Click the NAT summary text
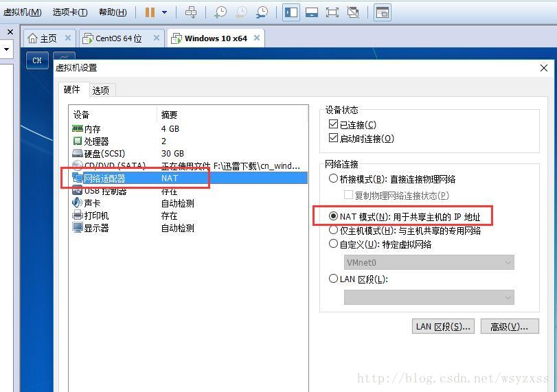This screenshot has height=392, width=557. 170,178
